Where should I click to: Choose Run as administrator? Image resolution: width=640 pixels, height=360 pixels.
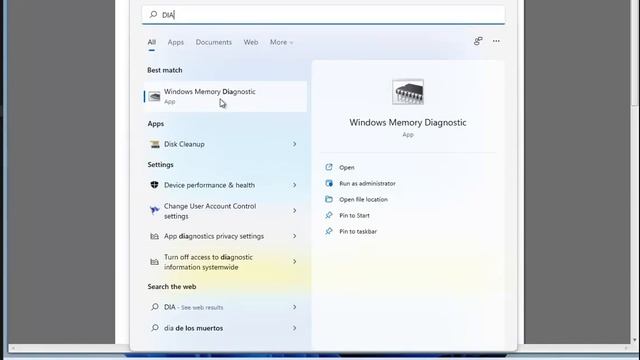coord(367,183)
